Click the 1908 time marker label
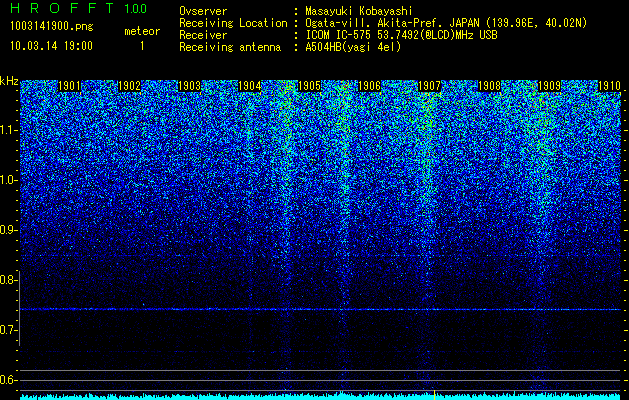This screenshot has height=400, width=629. tap(490, 86)
